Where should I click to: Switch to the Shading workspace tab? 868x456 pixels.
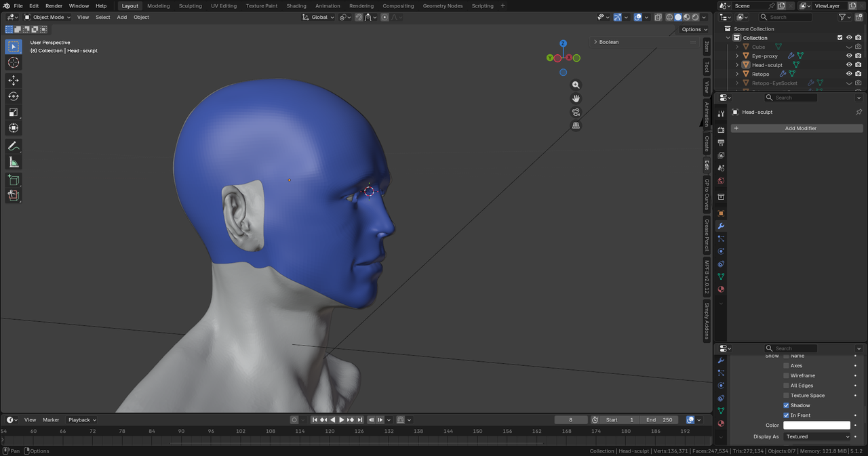click(x=296, y=5)
